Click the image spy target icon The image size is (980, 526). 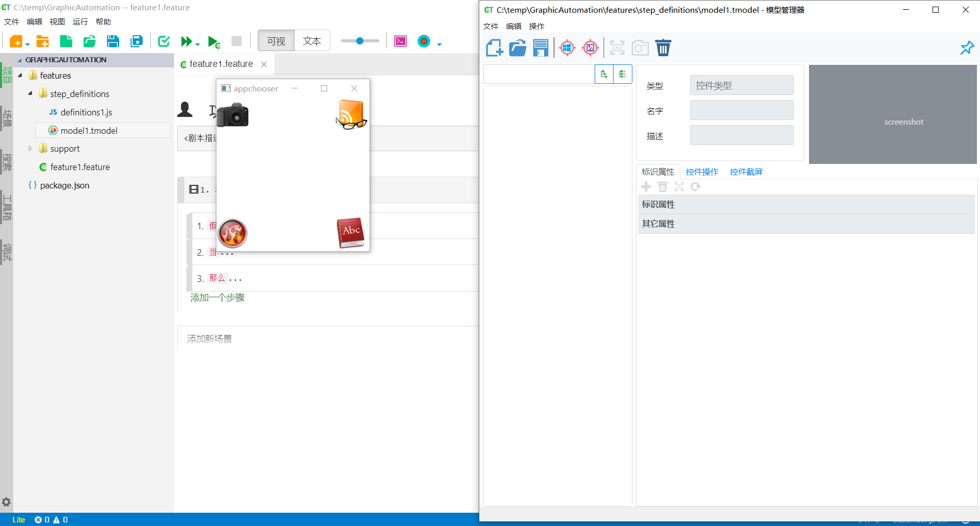(x=590, y=48)
